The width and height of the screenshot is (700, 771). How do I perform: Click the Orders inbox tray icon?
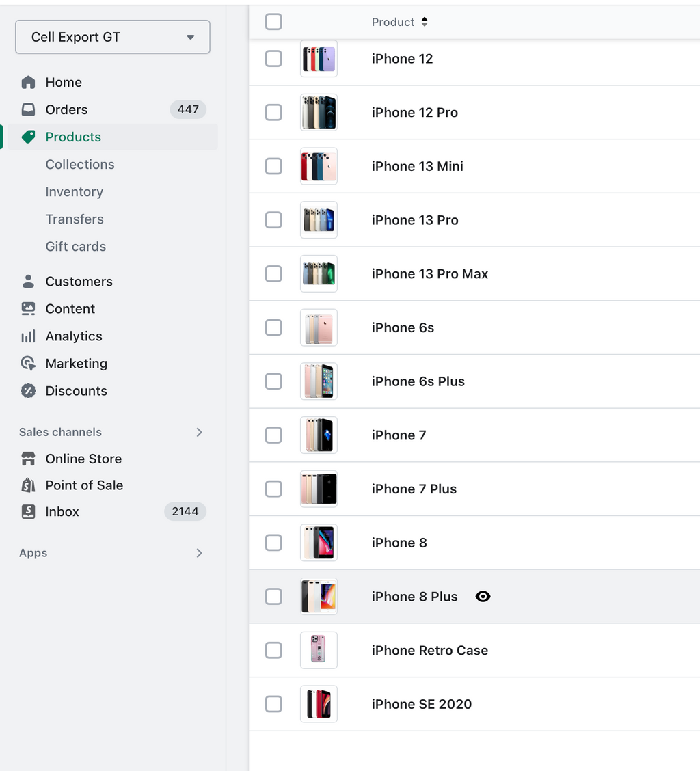click(x=29, y=109)
